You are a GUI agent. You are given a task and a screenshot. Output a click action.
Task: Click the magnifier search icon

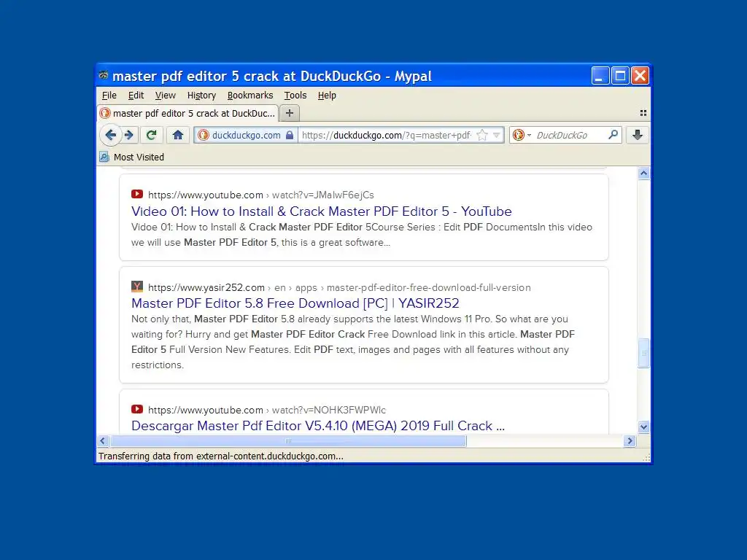[613, 135]
